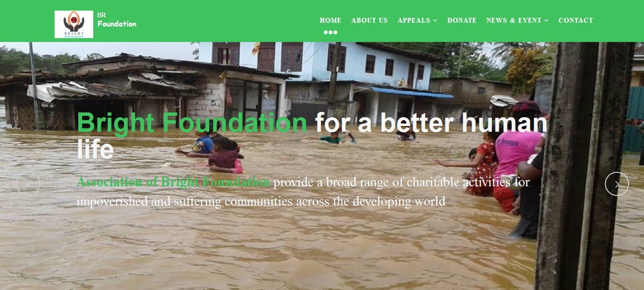Click the 'impoverished and suffering communities' description line
644x290 pixels.
pos(261,201)
